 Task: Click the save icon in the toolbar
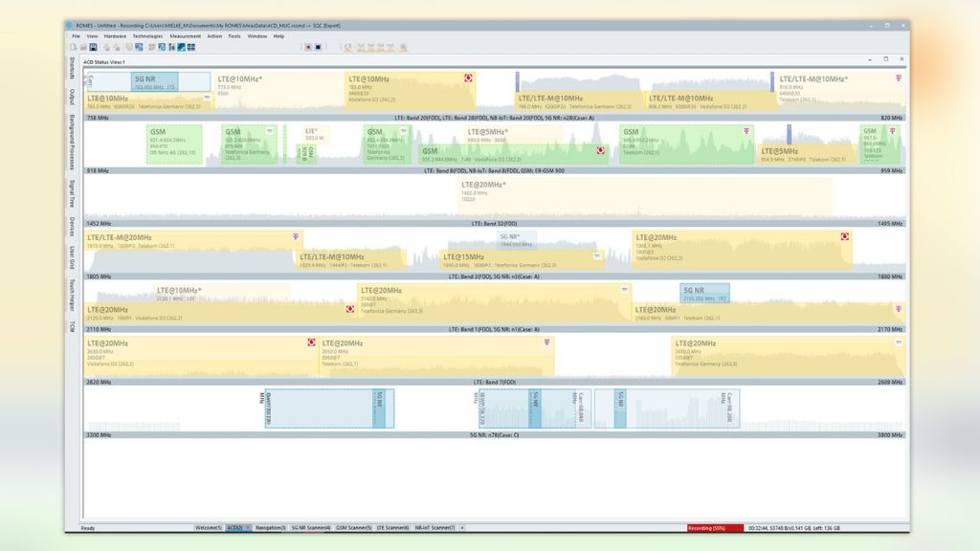tap(93, 46)
